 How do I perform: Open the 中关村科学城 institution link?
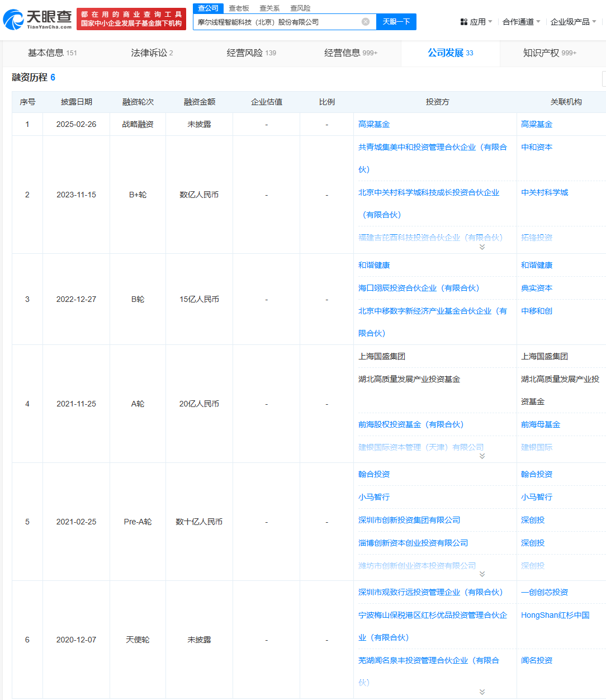tap(545, 192)
